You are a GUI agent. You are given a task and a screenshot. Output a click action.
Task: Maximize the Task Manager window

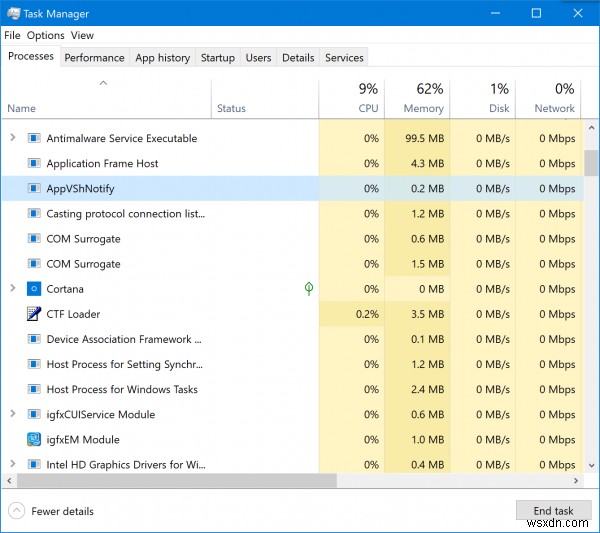pos(536,13)
